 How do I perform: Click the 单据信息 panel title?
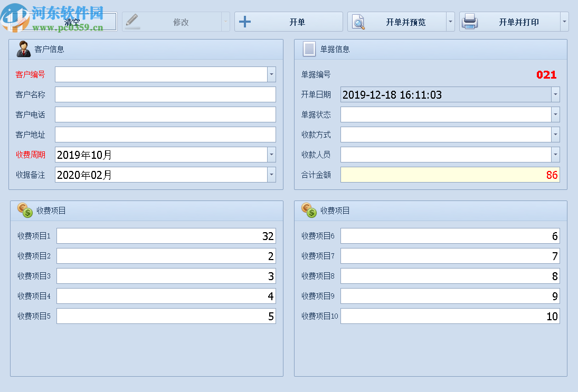(335, 49)
